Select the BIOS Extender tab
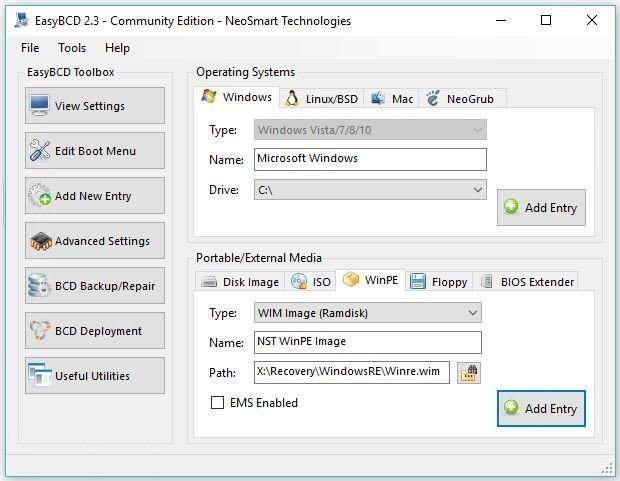This screenshot has height=481, width=620. (527, 282)
